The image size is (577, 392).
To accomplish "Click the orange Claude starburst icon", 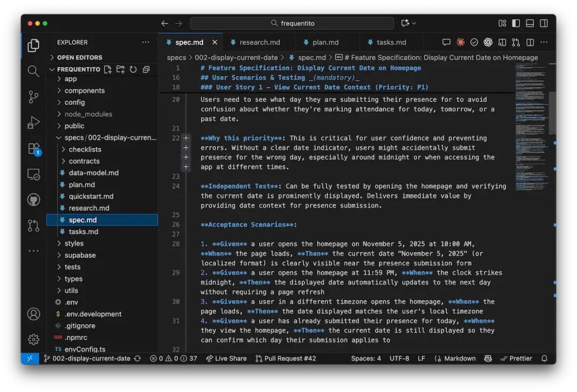I will [461, 42].
